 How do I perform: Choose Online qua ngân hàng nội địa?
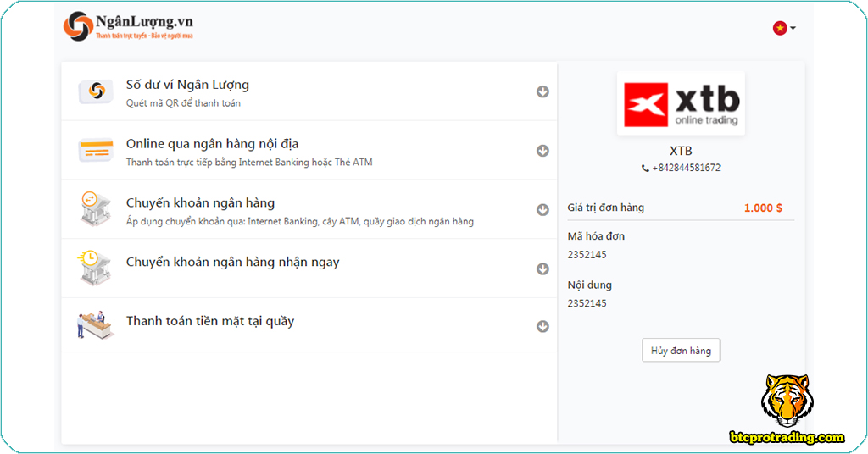click(x=212, y=144)
